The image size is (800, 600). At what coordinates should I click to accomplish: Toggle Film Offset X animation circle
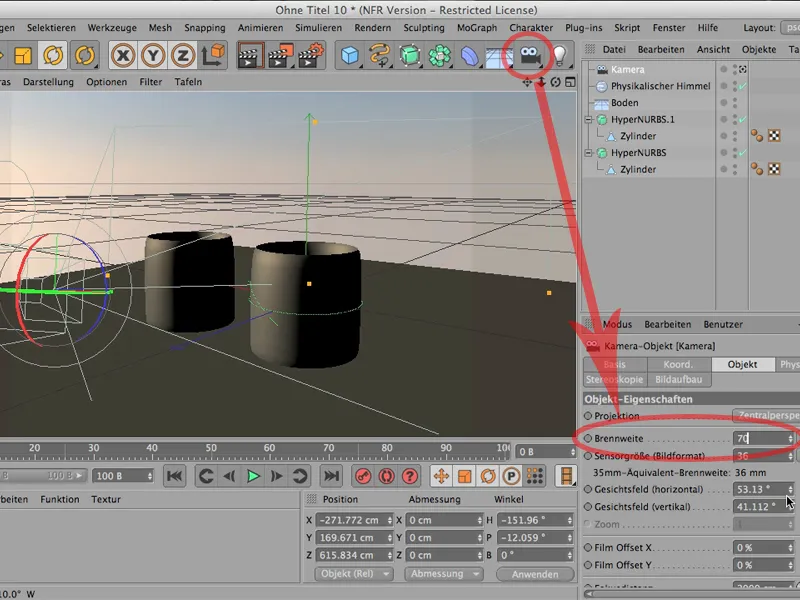pos(588,547)
